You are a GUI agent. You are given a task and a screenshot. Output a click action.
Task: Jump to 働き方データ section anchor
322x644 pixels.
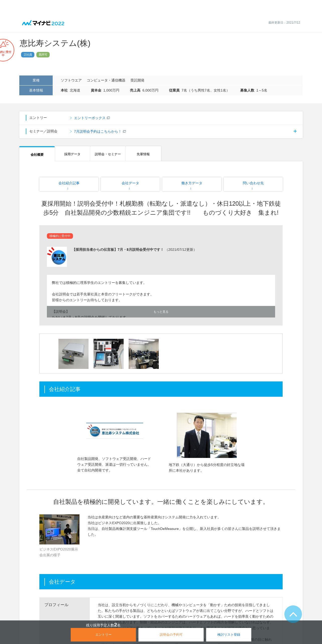point(192,184)
